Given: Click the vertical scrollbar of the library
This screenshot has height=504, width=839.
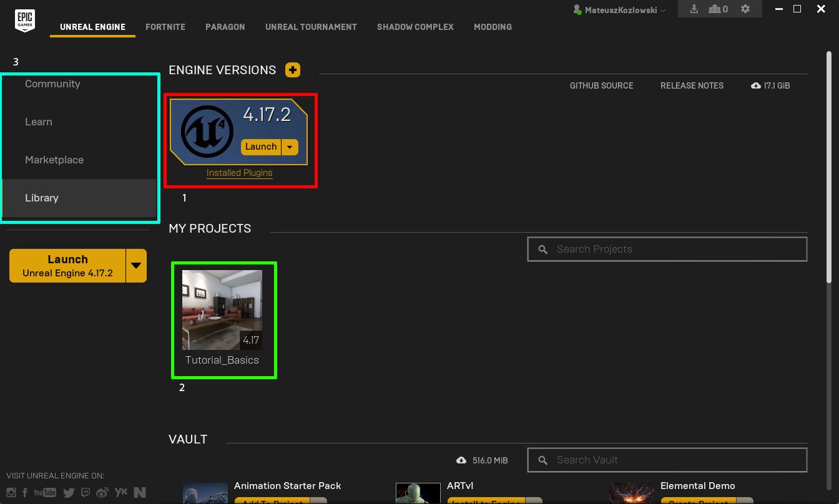Looking at the screenshot, I should coord(829,168).
